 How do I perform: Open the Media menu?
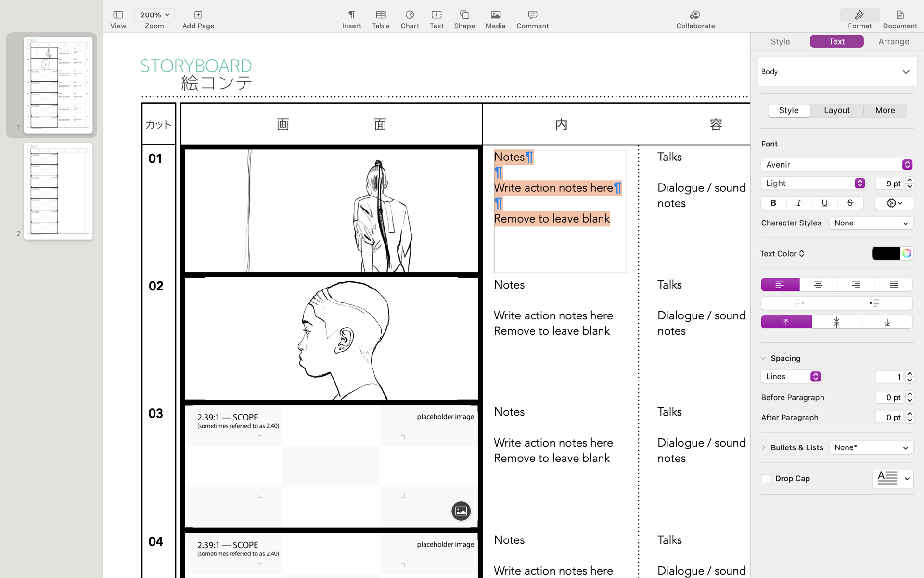click(495, 19)
